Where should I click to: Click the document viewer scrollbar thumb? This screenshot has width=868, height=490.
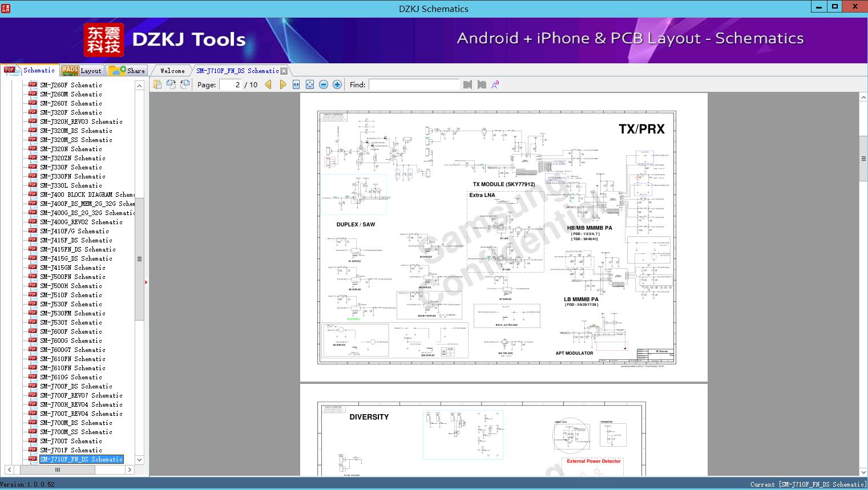[x=863, y=159]
